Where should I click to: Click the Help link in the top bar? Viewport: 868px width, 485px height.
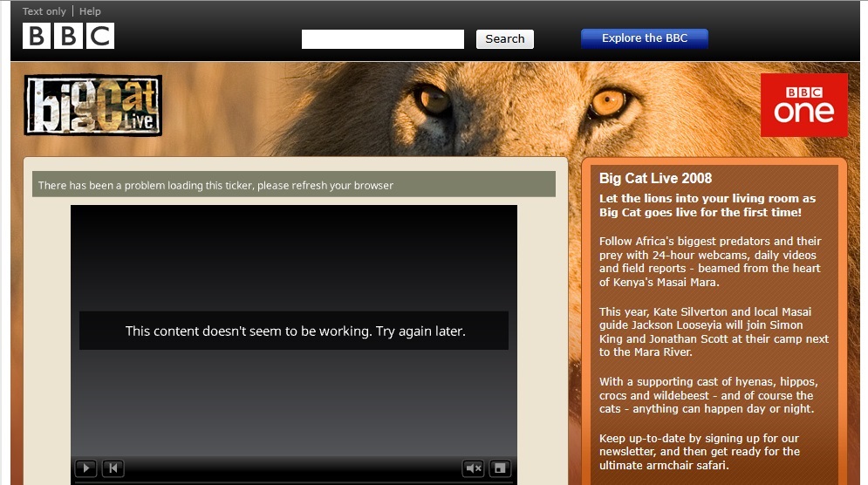pos(90,11)
